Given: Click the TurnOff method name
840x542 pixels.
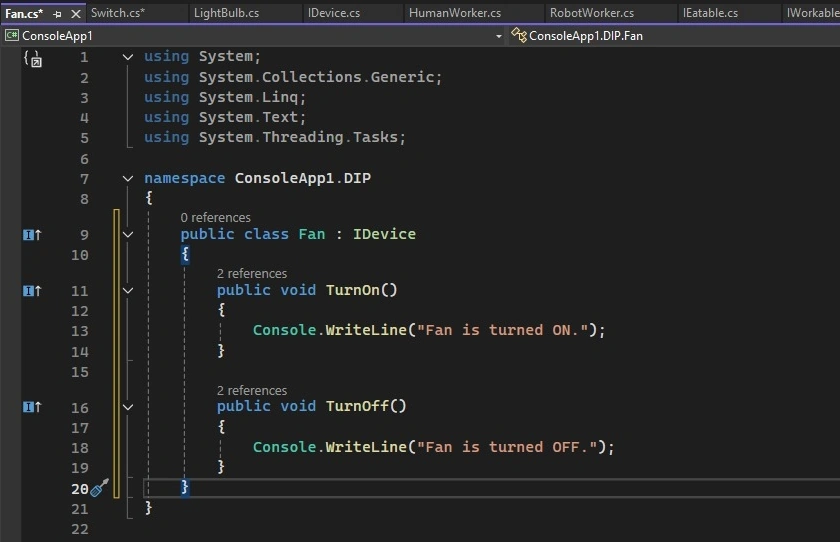Looking at the screenshot, I should (x=357, y=406).
